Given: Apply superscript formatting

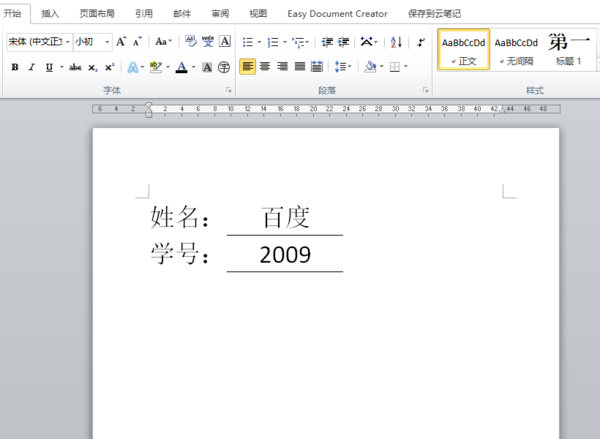Looking at the screenshot, I should coord(109,67).
